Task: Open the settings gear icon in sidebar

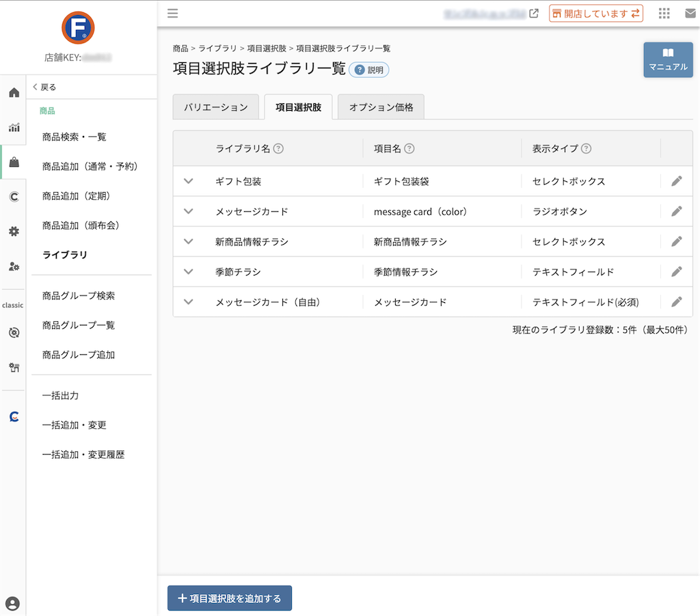Action: tap(14, 232)
